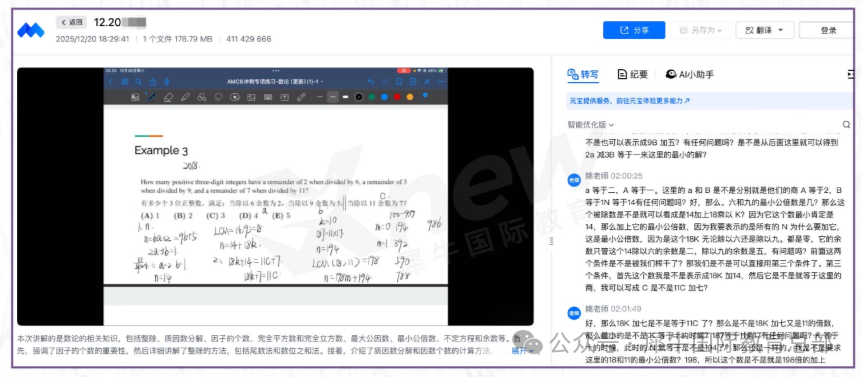
Task: Click the add page icon in the notes app
Action: (413, 82)
